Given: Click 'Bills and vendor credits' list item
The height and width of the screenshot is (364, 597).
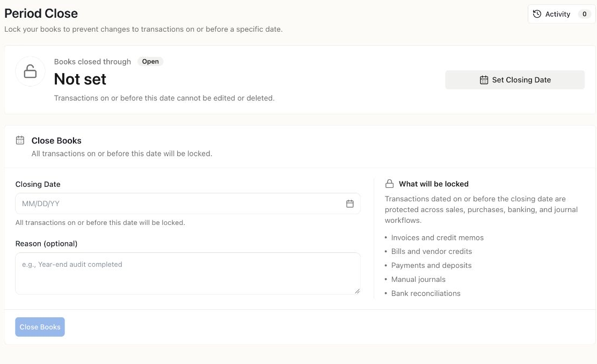Looking at the screenshot, I should pyautogui.click(x=432, y=251).
